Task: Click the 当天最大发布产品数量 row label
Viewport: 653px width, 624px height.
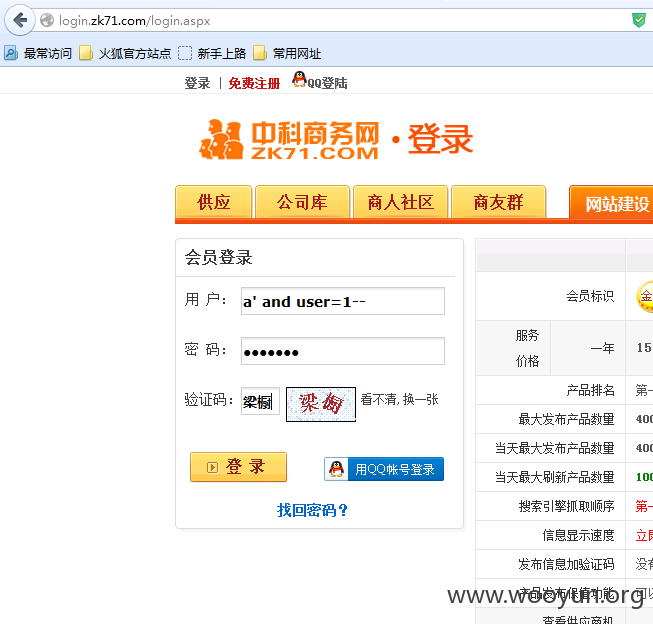Action: pos(554,448)
